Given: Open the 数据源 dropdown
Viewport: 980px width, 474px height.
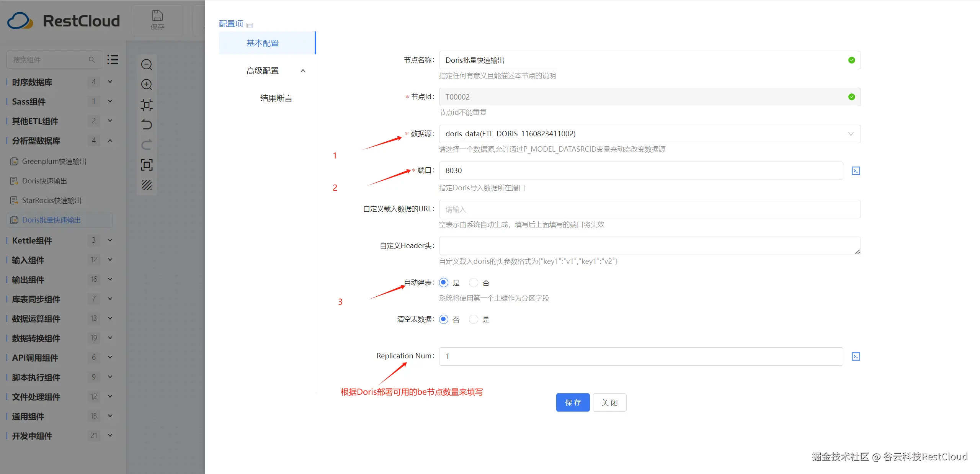Looking at the screenshot, I should (650, 134).
